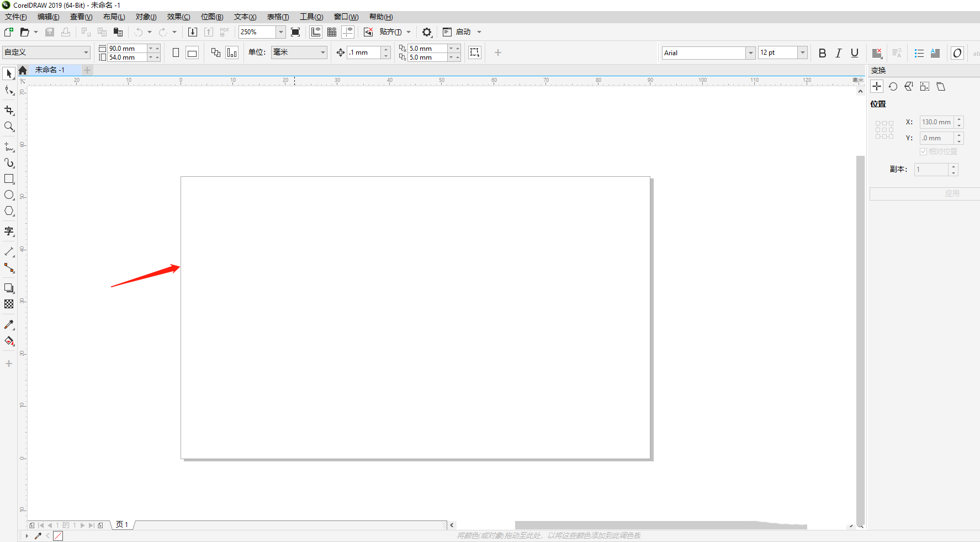The width and height of the screenshot is (980, 542).
Task: Select the Zoom tool in the toolbox
Action: click(9, 127)
